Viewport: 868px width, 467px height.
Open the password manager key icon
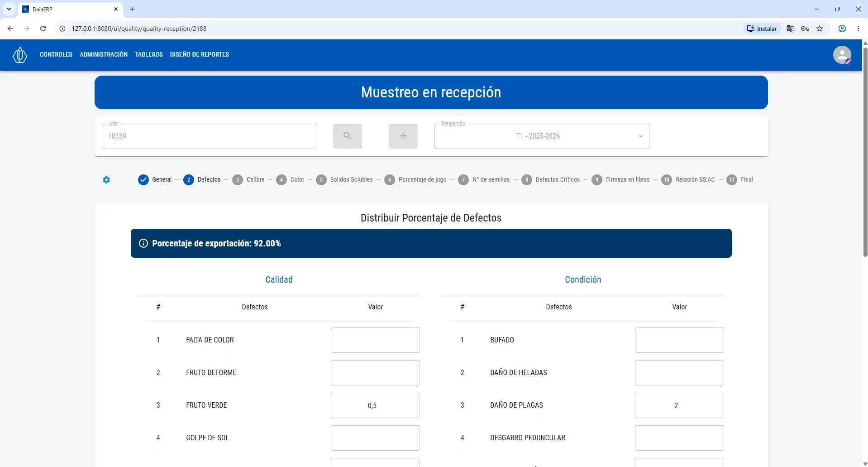click(805, 29)
